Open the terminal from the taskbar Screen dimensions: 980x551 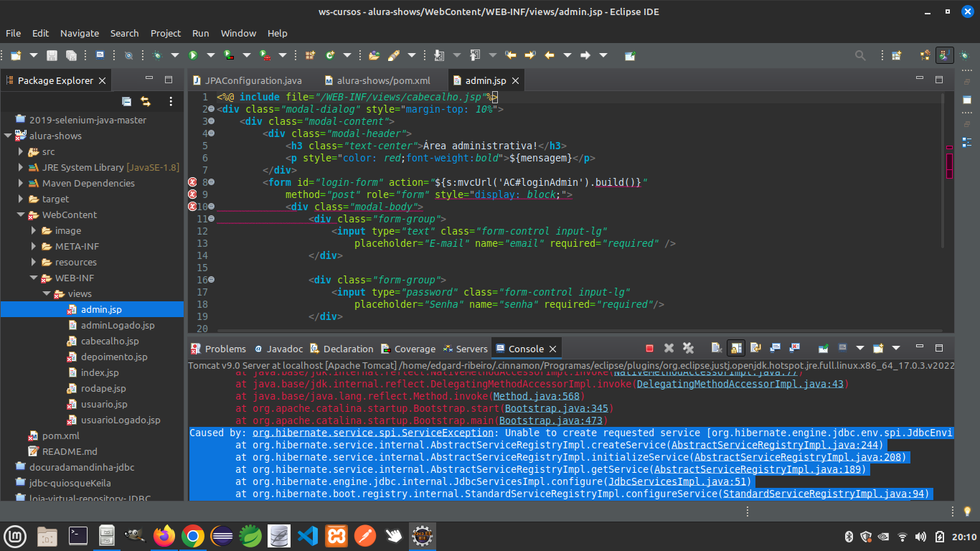click(x=78, y=535)
